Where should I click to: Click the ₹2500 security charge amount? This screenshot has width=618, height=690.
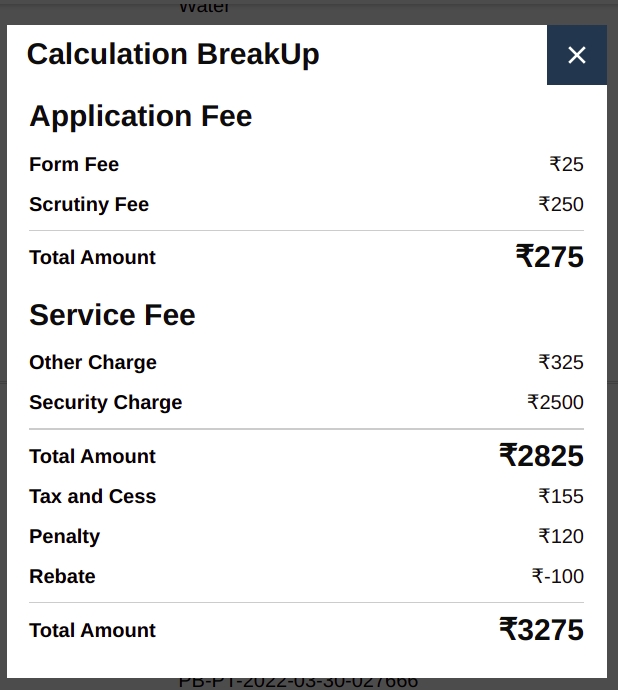coord(555,402)
